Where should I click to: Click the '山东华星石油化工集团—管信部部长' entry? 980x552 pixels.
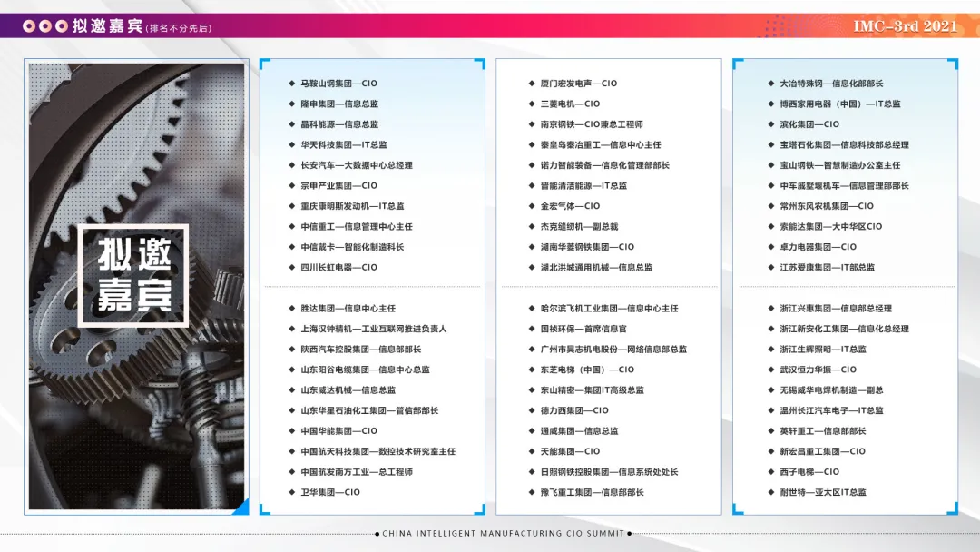[369, 410]
